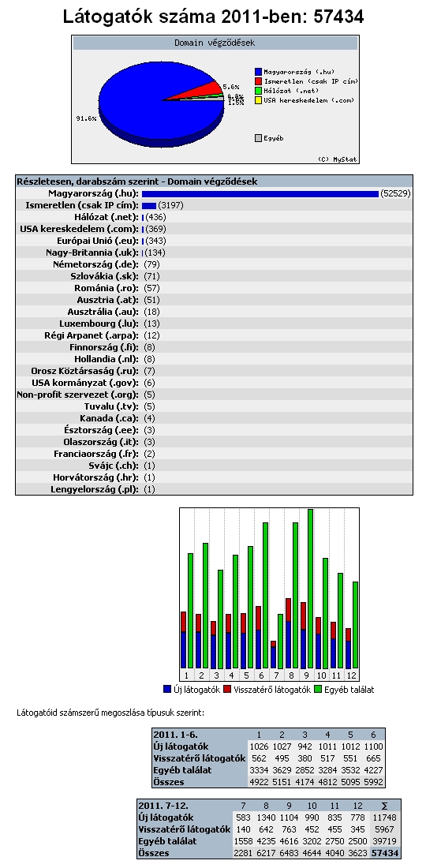426x868 pixels.
Task: Click the (52529) count for Magyarország
Action: pos(395,194)
